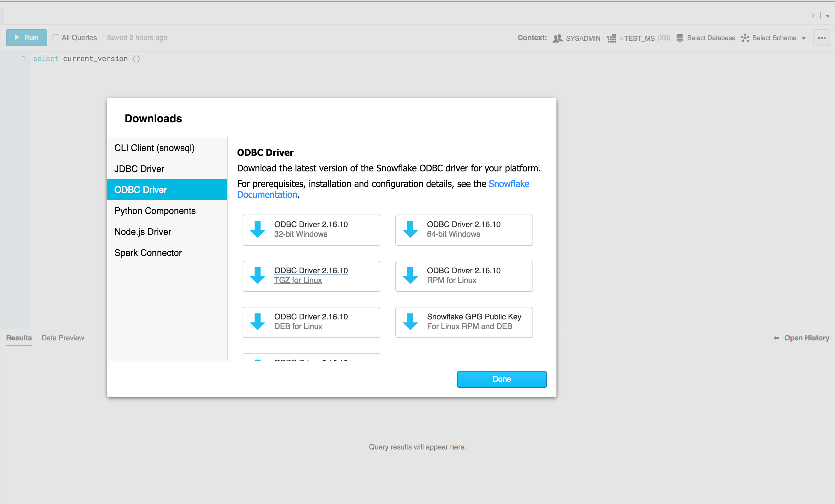Expand the context dropdown after Select Schema

[804, 38]
